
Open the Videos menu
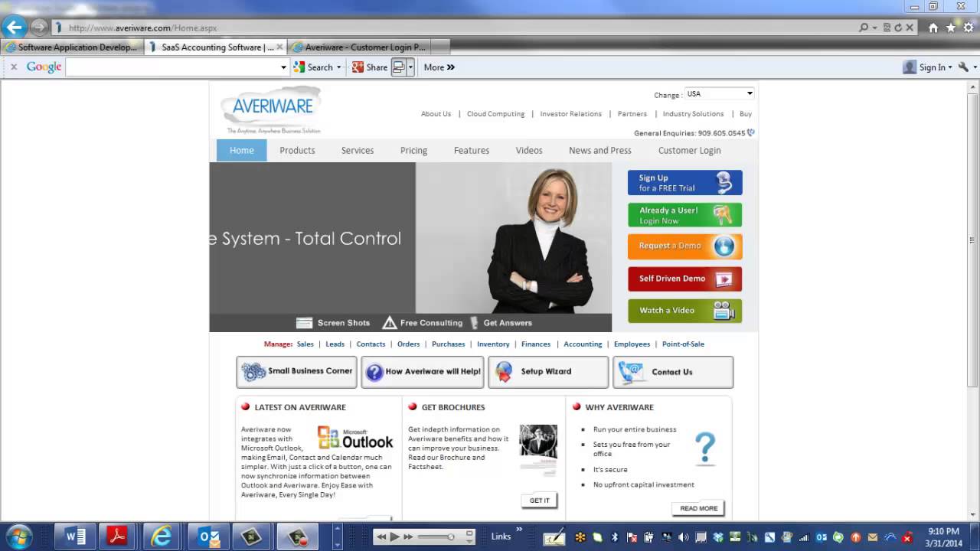(529, 151)
